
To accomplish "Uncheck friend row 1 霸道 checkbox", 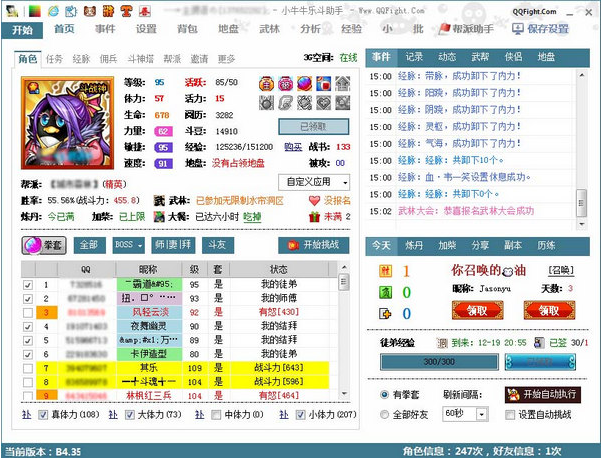I will tap(28, 285).
